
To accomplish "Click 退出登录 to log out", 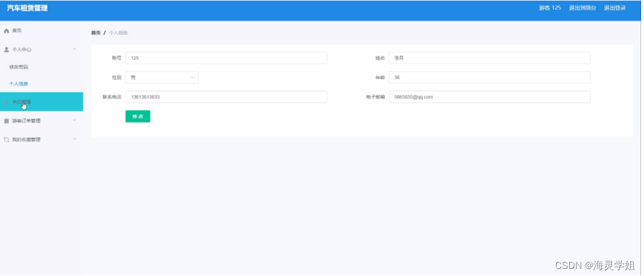I will pyautogui.click(x=615, y=8).
